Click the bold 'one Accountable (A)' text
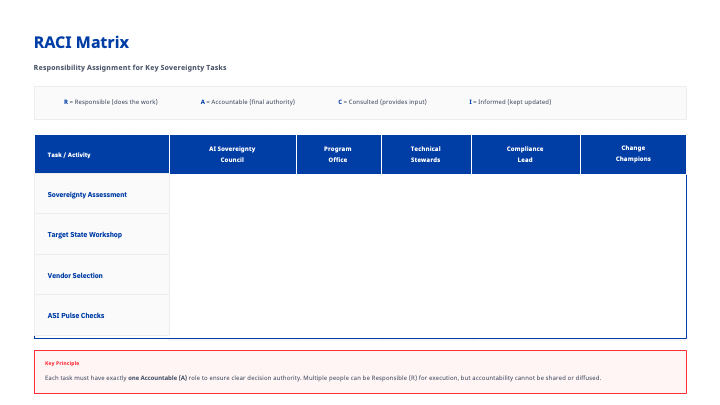 click(157, 378)
